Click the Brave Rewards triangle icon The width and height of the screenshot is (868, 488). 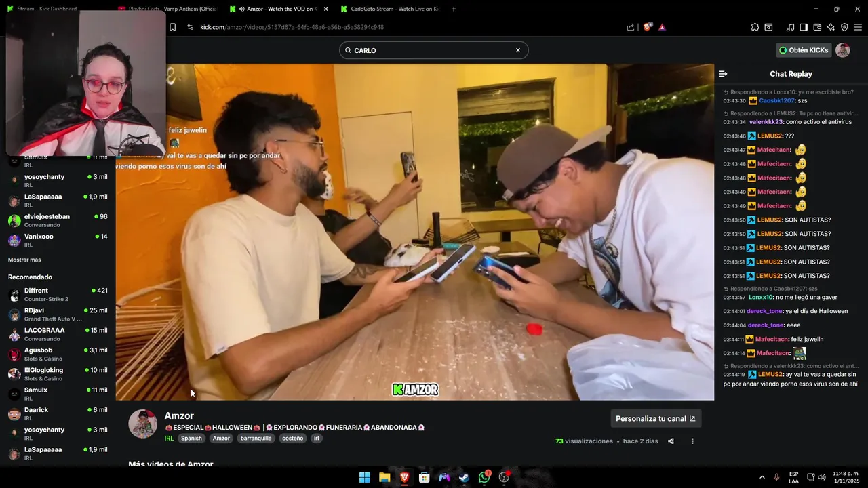(662, 27)
